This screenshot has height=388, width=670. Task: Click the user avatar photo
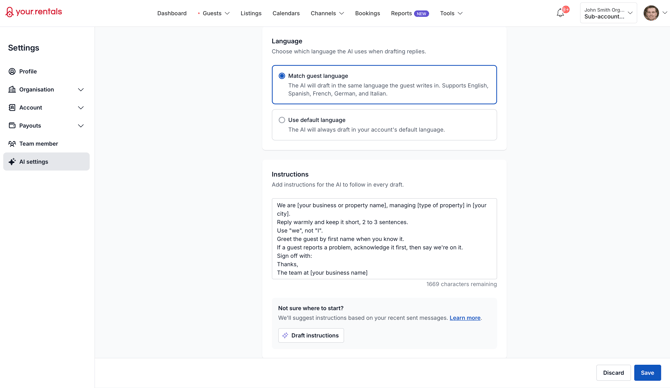pyautogui.click(x=651, y=13)
